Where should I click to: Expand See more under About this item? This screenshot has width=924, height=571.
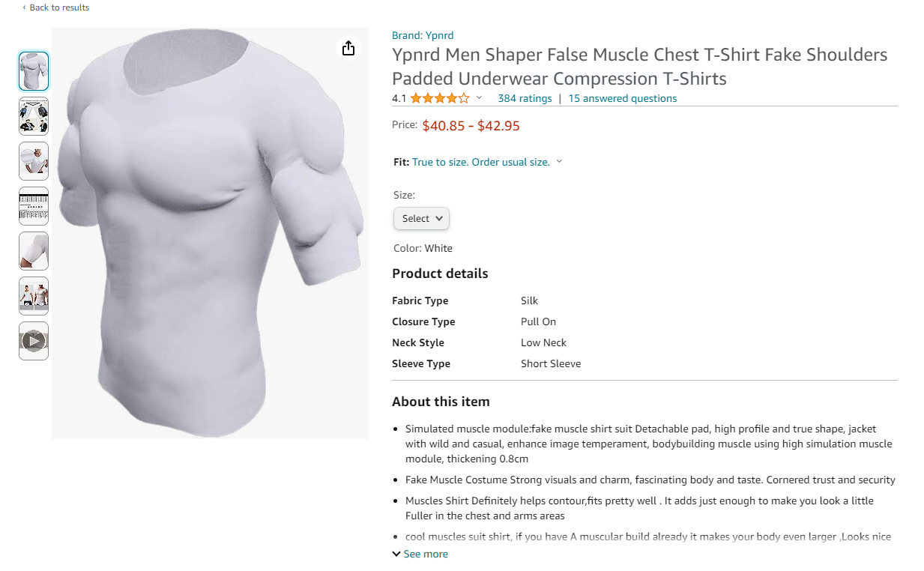420,554
